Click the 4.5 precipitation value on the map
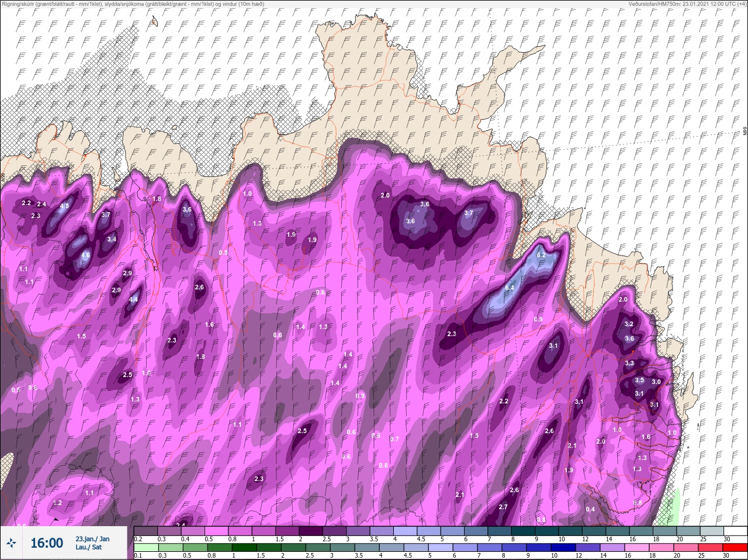The height and width of the screenshot is (560, 748). (x=64, y=206)
